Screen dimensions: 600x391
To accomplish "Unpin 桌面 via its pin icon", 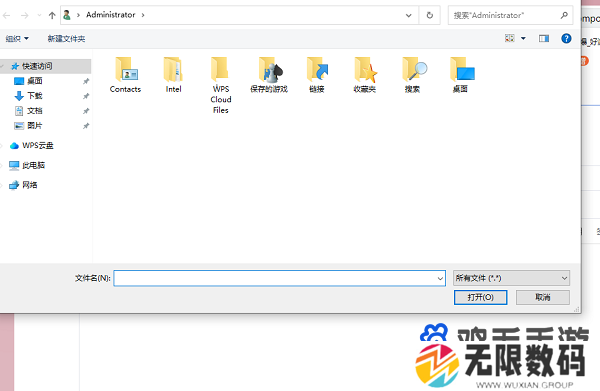I will [86, 81].
